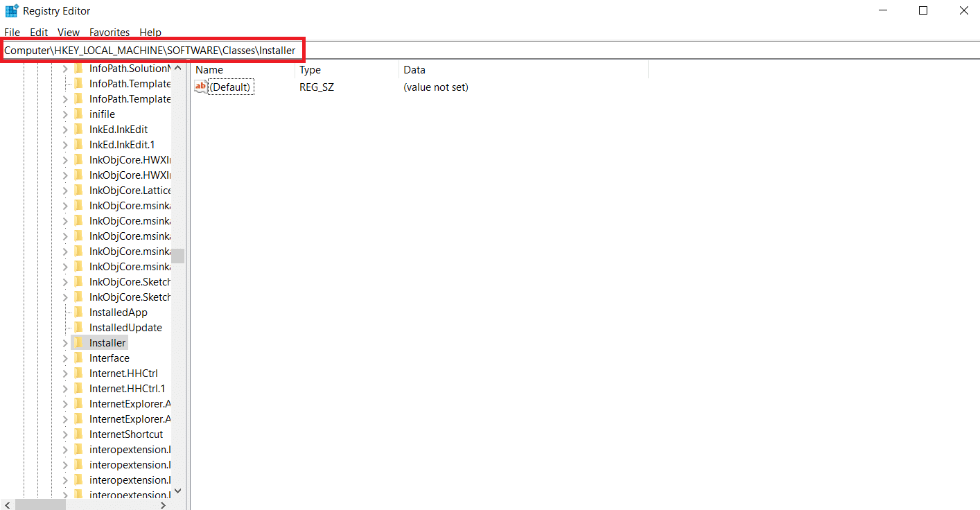Sort by the Type column header
This screenshot has width=980, height=510.
coord(347,69)
